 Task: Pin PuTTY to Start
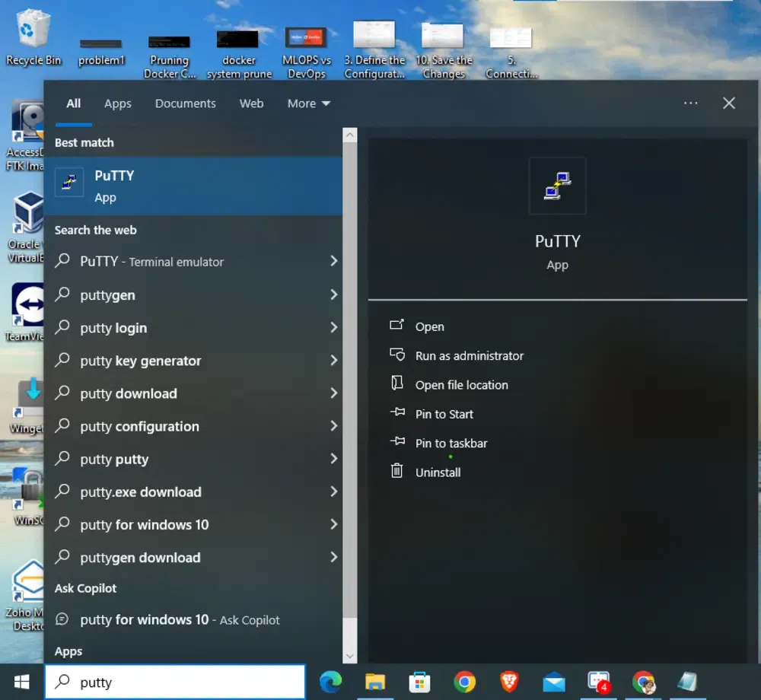pos(444,414)
